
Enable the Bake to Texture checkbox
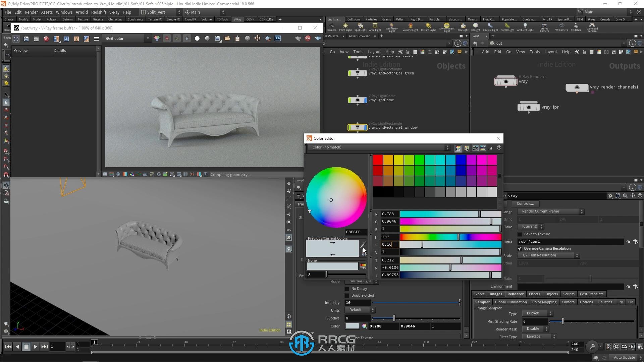520,234
